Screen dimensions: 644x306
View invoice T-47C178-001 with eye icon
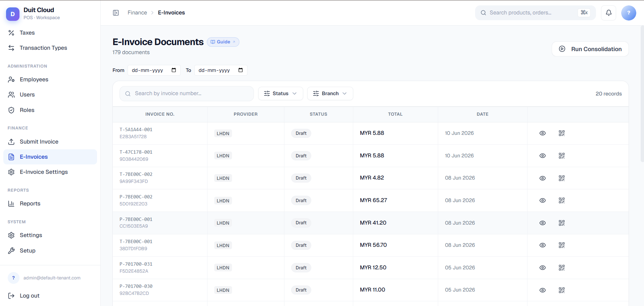pyautogui.click(x=543, y=156)
